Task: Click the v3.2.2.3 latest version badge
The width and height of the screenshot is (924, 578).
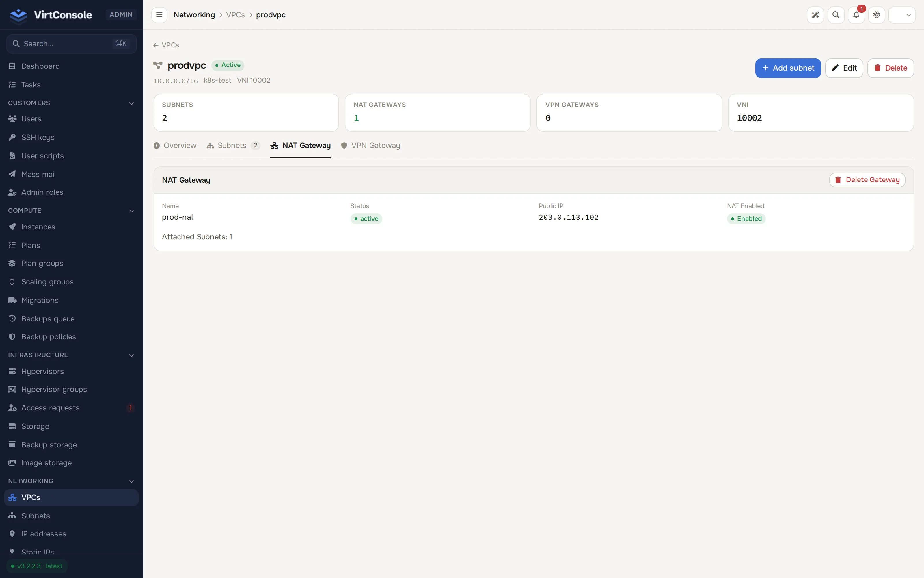Action: 37,566
